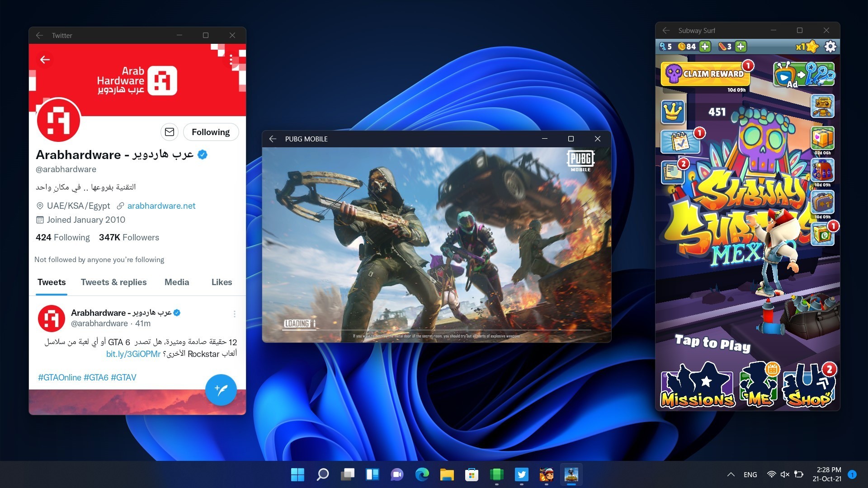Open Subway Surfers settings gear

point(830,47)
